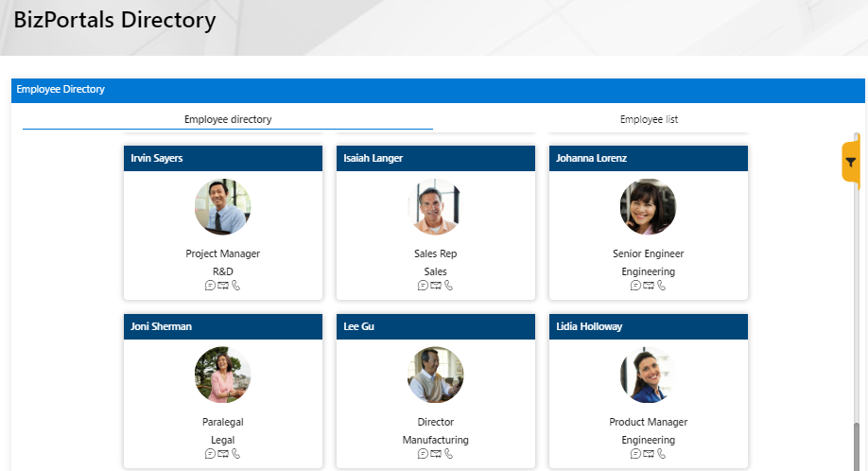Select Joni Sherman's photo
Viewport: 868px width, 471px height.
click(x=222, y=375)
